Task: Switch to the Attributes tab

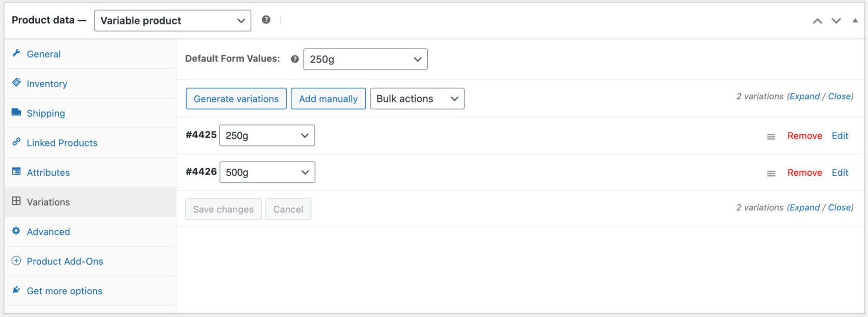Action: tap(48, 172)
